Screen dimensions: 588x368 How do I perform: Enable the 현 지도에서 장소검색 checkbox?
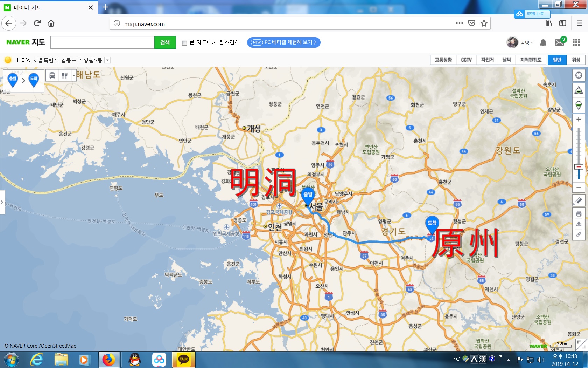[184, 42]
